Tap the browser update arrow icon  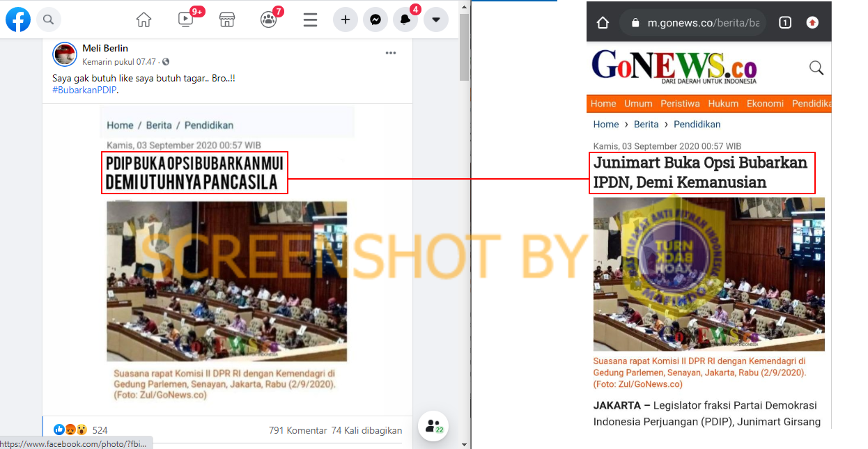tap(812, 23)
